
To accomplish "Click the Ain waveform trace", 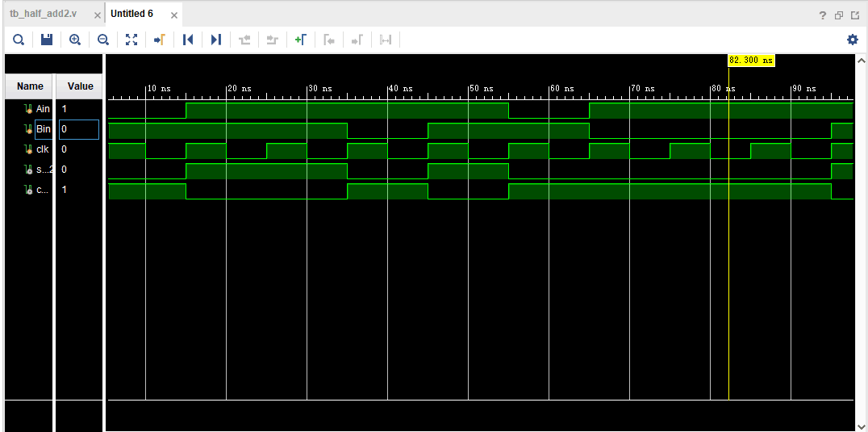I will click(x=481, y=111).
